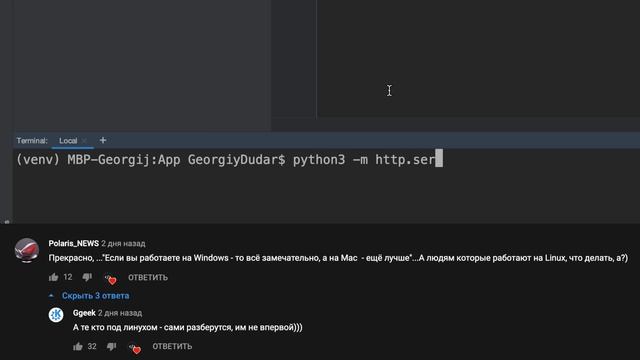This screenshot has height=360, width=640.
Task: Like the Ggeek reply
Action: pyautogui.click(x=78, y=347)
